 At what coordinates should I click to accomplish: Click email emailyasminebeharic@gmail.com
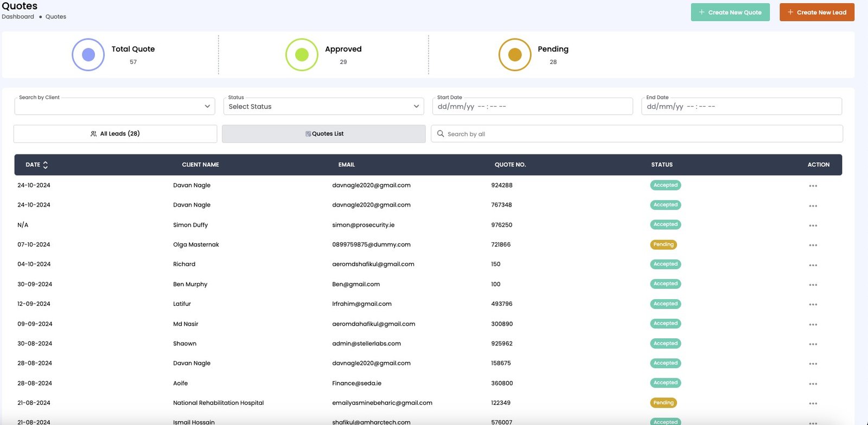(382, 403)
